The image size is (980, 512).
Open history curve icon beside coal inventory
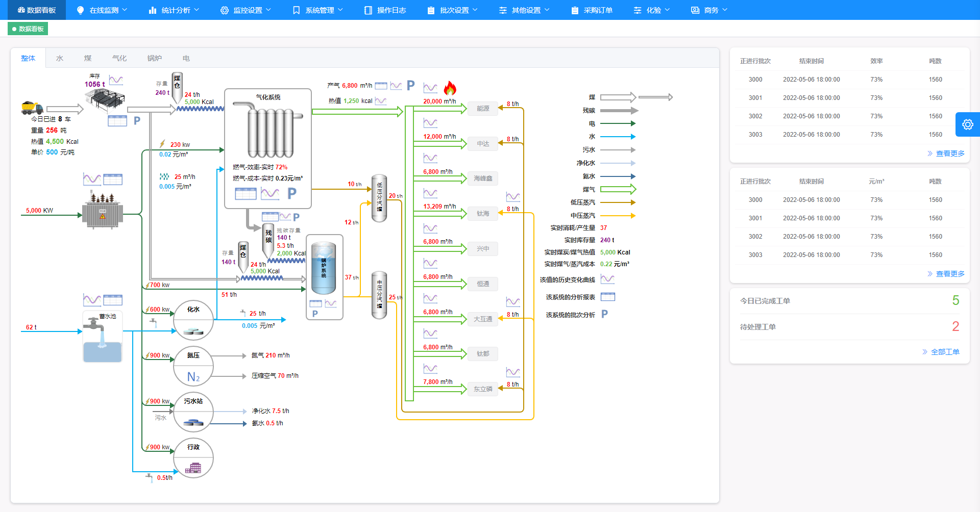click(x=116, y=80)
